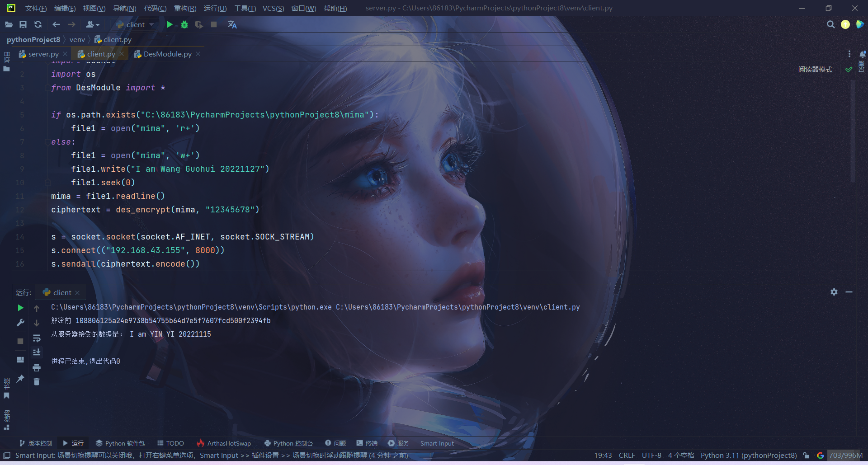Run client with coverage
Viewport: 868px width, 465px height.
point(199,24)
